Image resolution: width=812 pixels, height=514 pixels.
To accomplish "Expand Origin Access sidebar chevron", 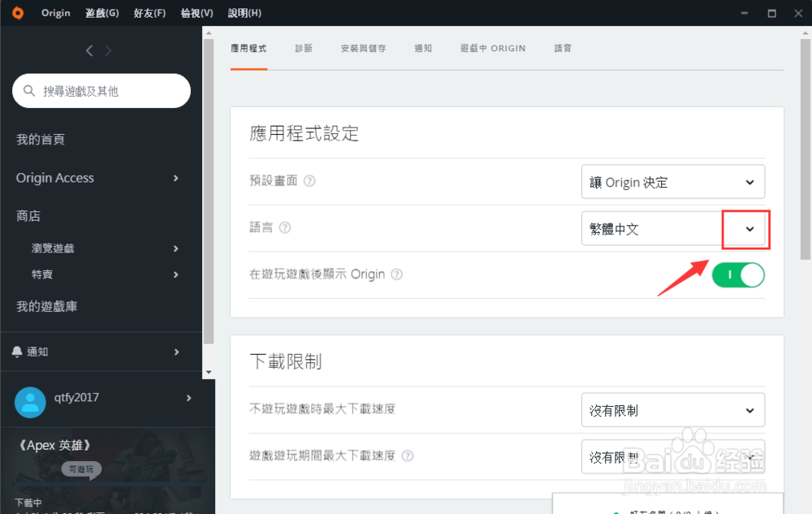I will pyautogui.click(x=176, y=178).
